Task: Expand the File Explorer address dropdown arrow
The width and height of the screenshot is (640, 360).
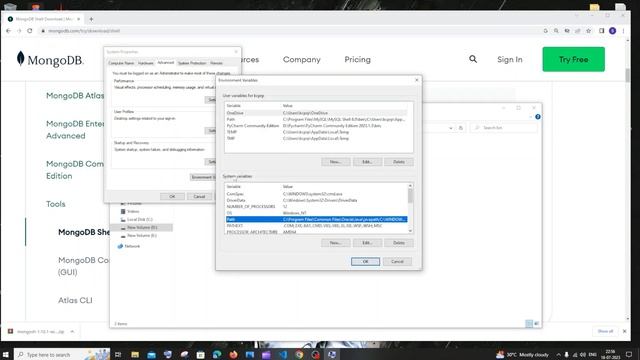Action: 451,128
